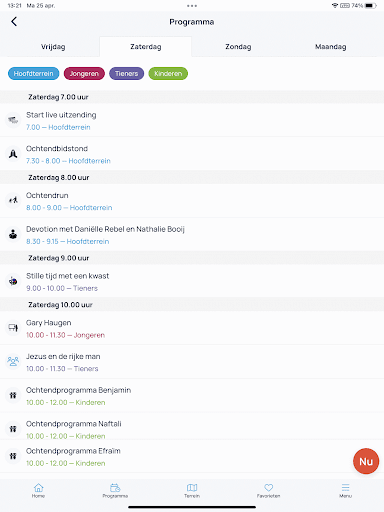
Task: Tap the runners icon beside Ochtendrun
Action: click(x=13, y=200)
